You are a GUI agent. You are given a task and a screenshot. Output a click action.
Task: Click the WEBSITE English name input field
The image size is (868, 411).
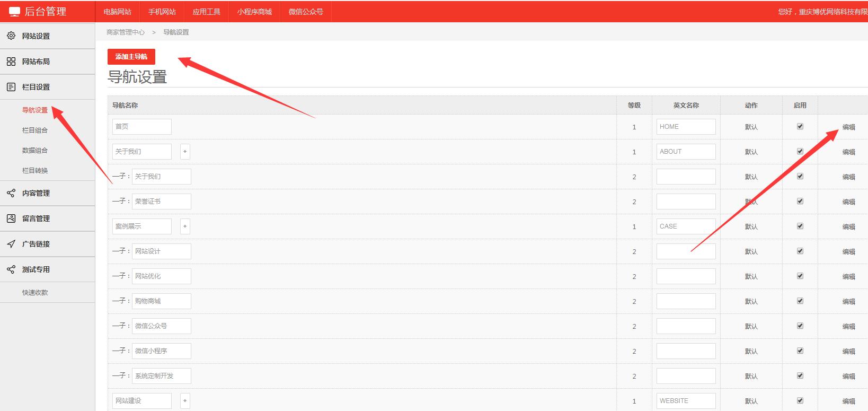click(686, 401)
